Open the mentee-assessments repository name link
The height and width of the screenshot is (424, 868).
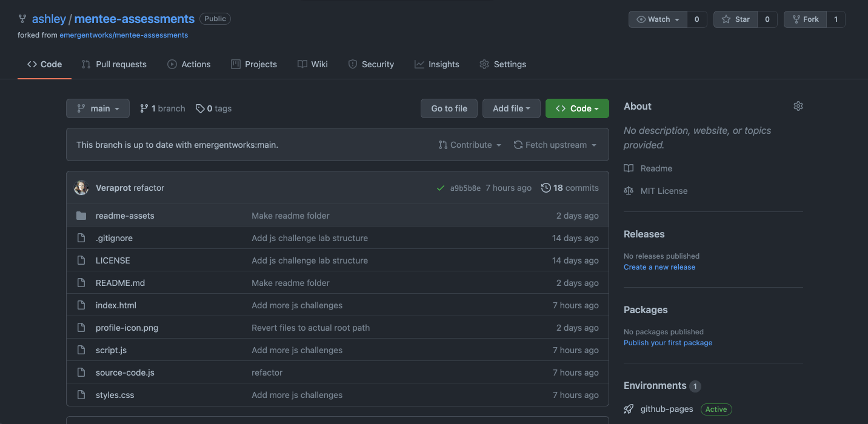click(135, 19)
